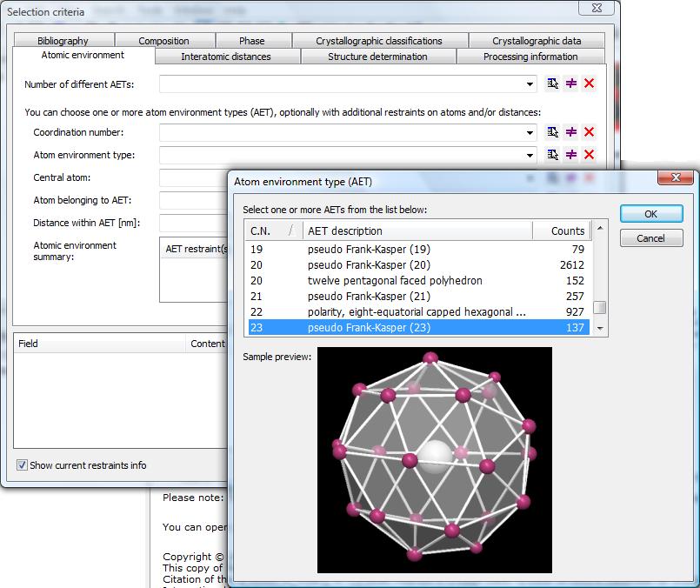Select twelve pentagonal faced polyhedron row
This screenshot has height=588, width=700.
395,280
